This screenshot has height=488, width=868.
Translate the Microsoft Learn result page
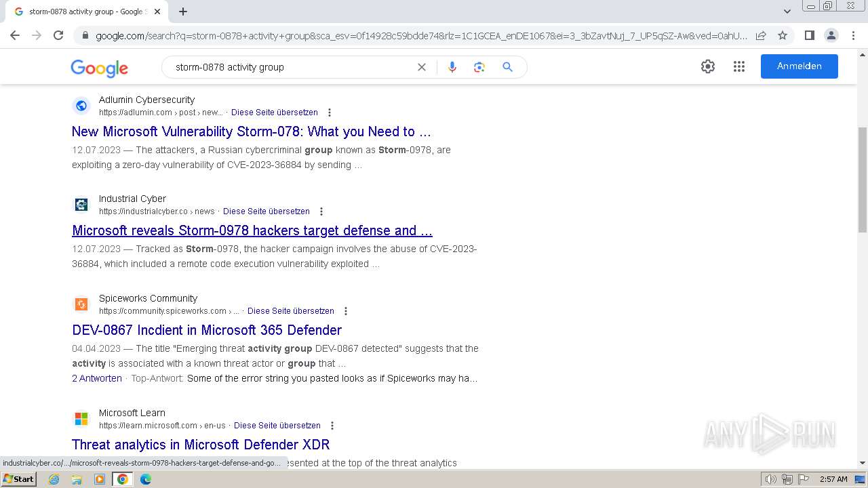click(277, 426)
